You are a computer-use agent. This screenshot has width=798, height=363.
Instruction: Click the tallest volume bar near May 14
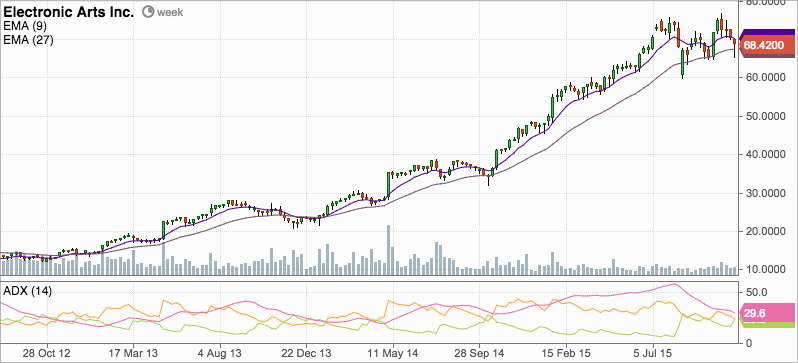pos(389,250)
